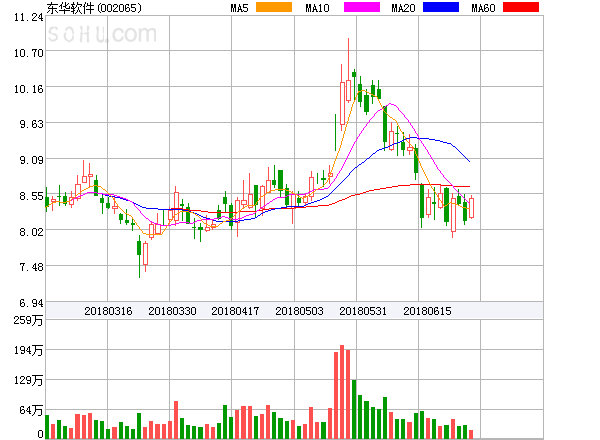Click the magenta MA10 legend swatch

click(362, 7)
